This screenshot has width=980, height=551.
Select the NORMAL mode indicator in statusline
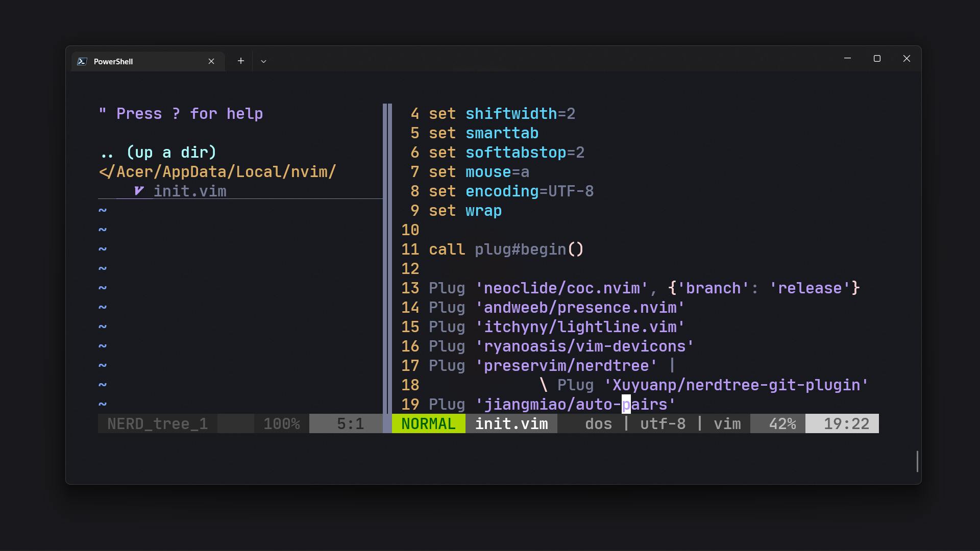coord(428,423)
